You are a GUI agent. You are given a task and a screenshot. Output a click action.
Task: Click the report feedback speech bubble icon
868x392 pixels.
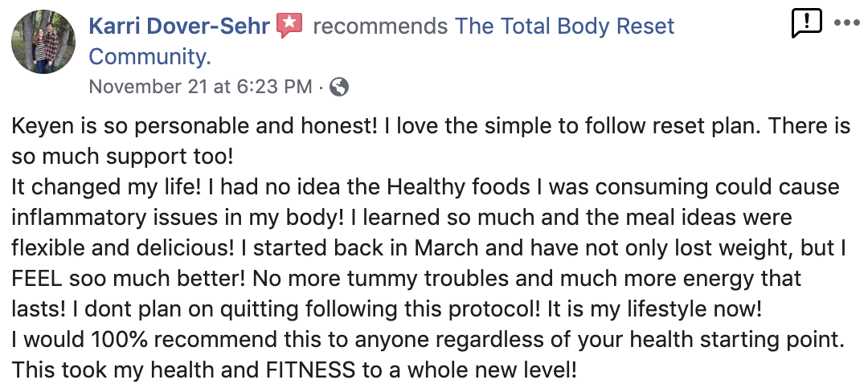(x=806, y=23)
